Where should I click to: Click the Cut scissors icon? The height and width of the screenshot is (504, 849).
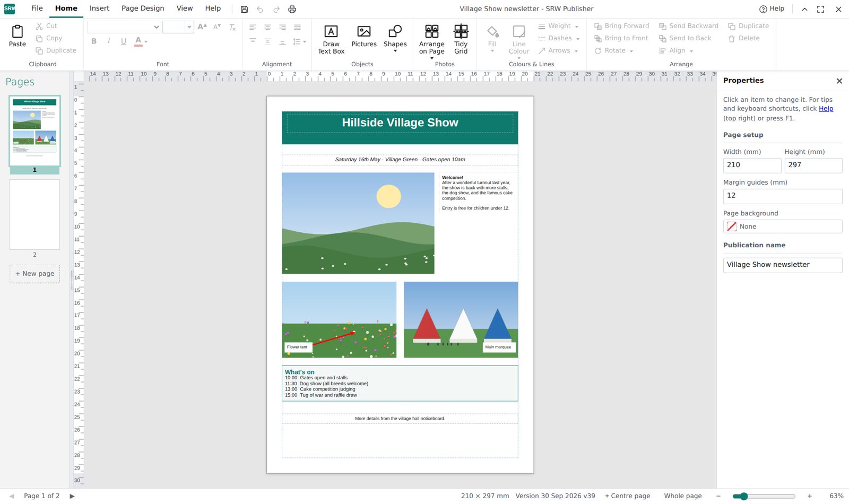click(39, 26)
